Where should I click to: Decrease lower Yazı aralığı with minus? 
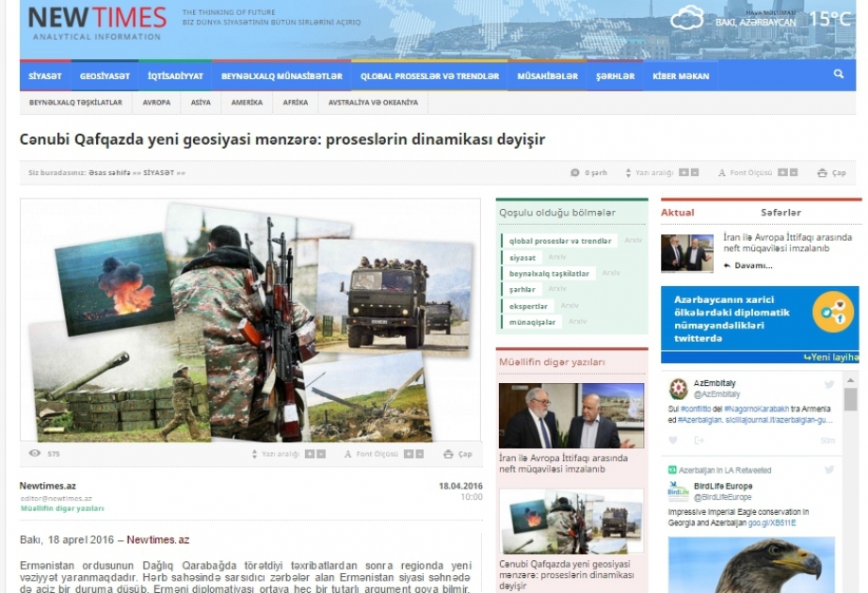320,454
